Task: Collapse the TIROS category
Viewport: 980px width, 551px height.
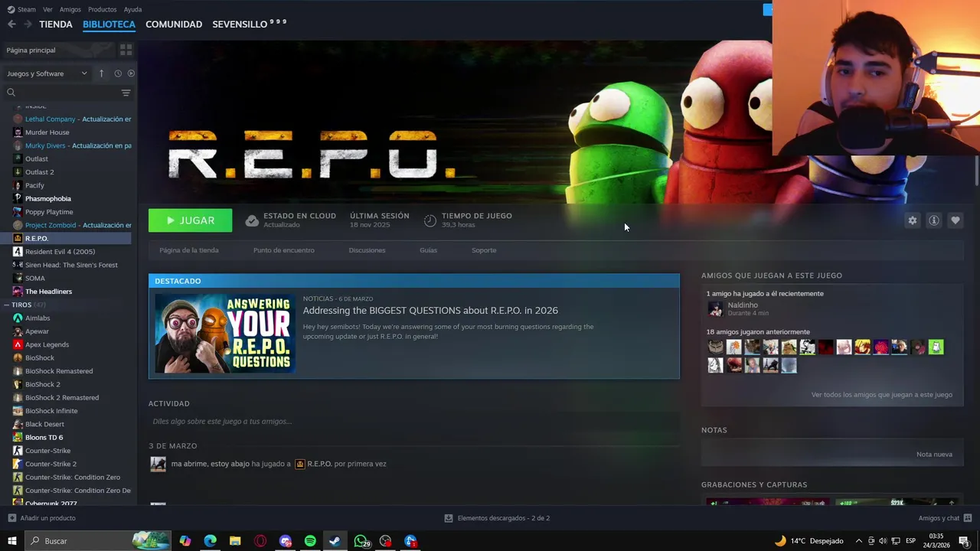Action: pyautogui.click(x=6, y=305)
